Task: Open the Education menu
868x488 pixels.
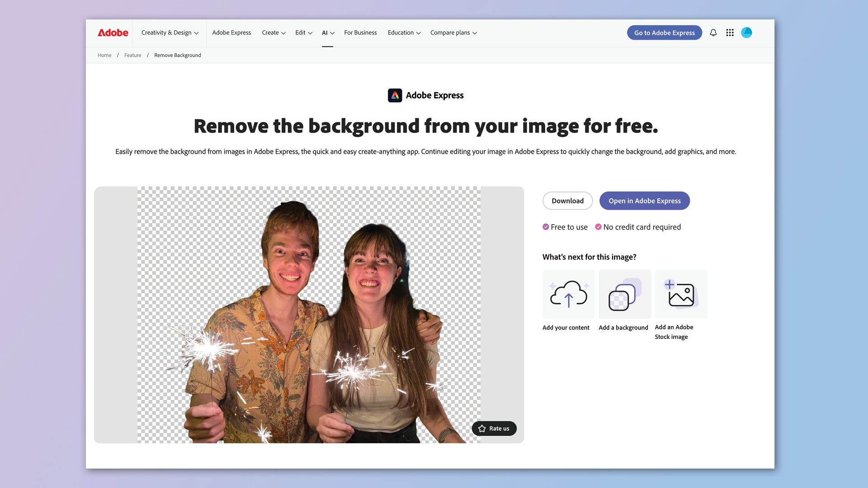Action: click(403, 33)
